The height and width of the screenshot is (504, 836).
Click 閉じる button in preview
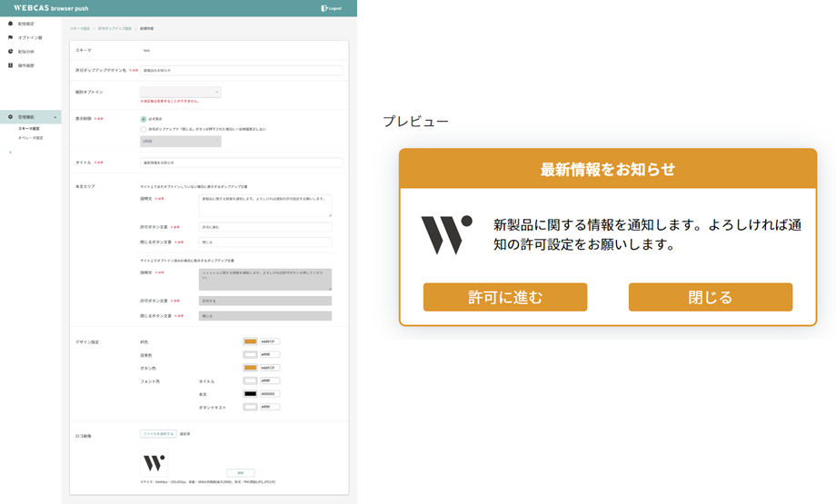[x=711, y=297]
